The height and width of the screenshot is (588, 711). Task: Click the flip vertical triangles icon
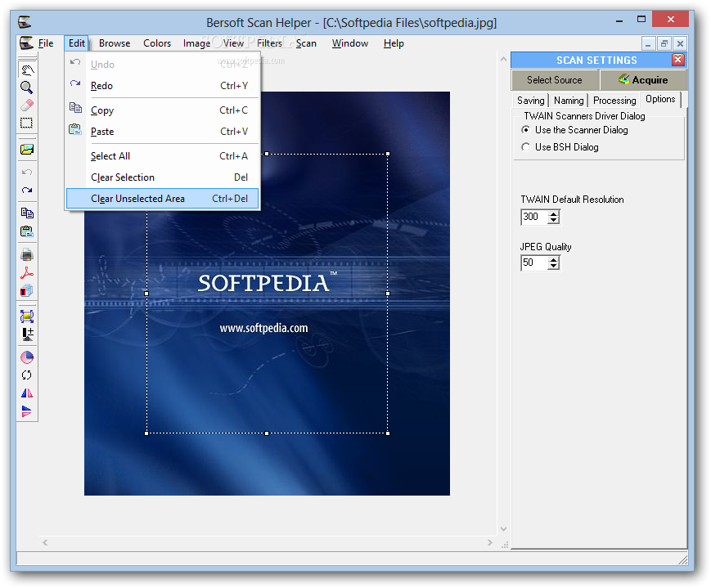click(27, 411)
